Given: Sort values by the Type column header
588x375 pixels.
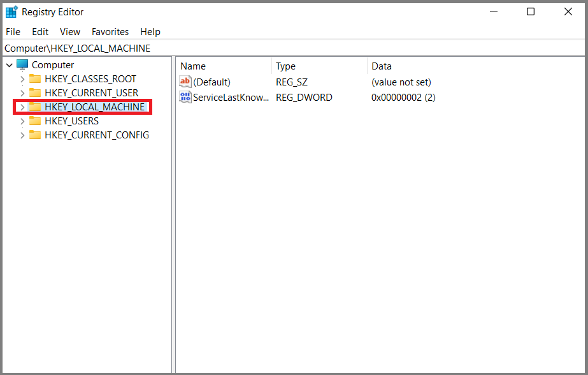Looking at the screenshot, I should pyautogui.click(x=320, y=66).
